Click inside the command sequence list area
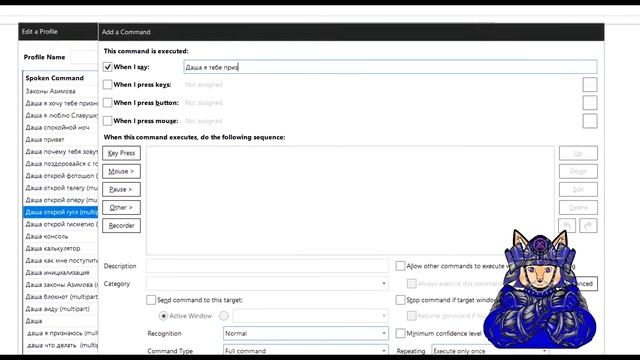 (350, 200)
